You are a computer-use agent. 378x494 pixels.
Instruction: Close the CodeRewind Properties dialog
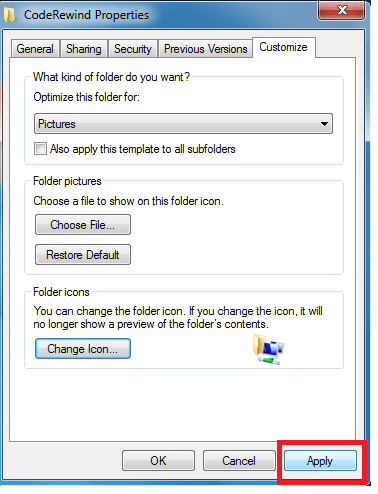[x=342, y=10]
